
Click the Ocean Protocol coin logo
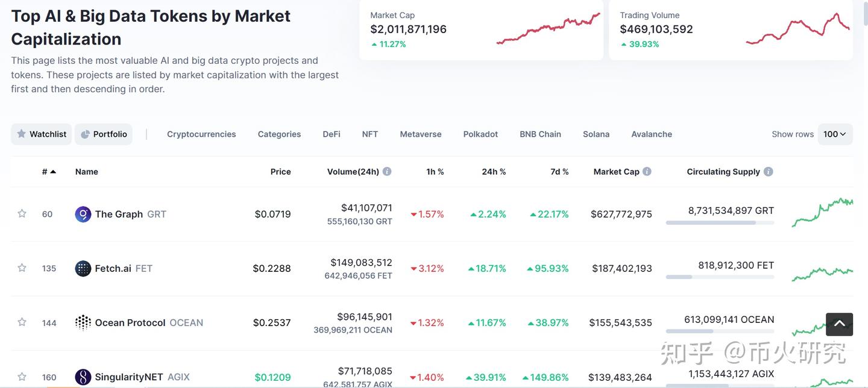(83, 323)
